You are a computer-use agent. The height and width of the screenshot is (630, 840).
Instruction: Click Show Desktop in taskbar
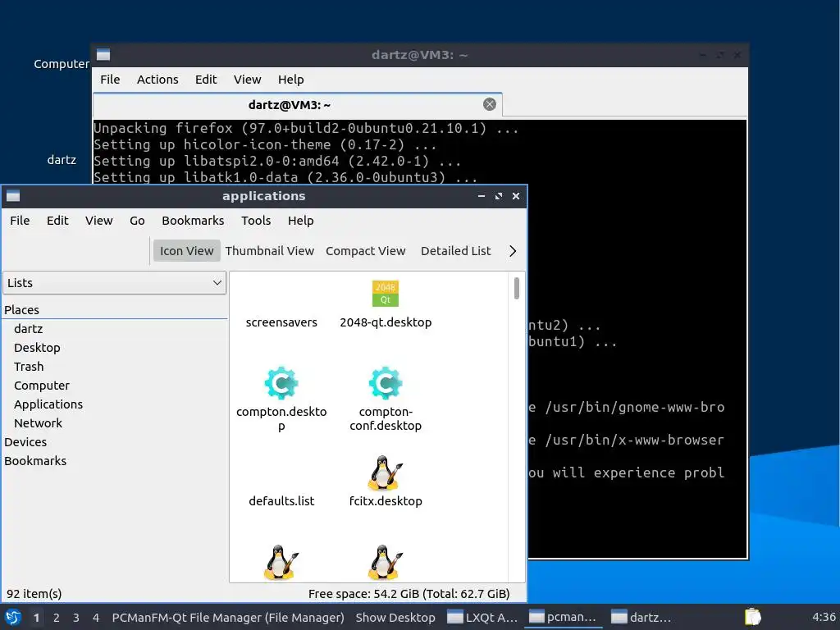pyautogui.click(x=395, y=618)
